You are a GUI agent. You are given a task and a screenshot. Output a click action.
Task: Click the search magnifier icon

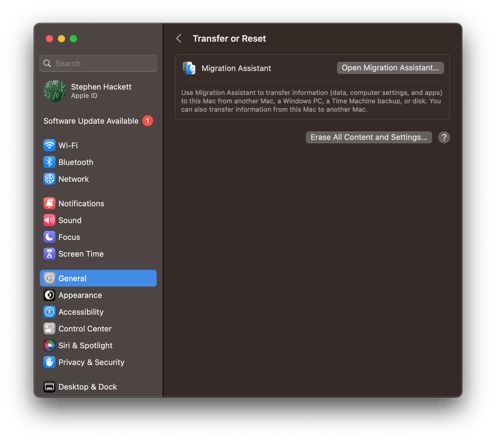click(47, 63)
